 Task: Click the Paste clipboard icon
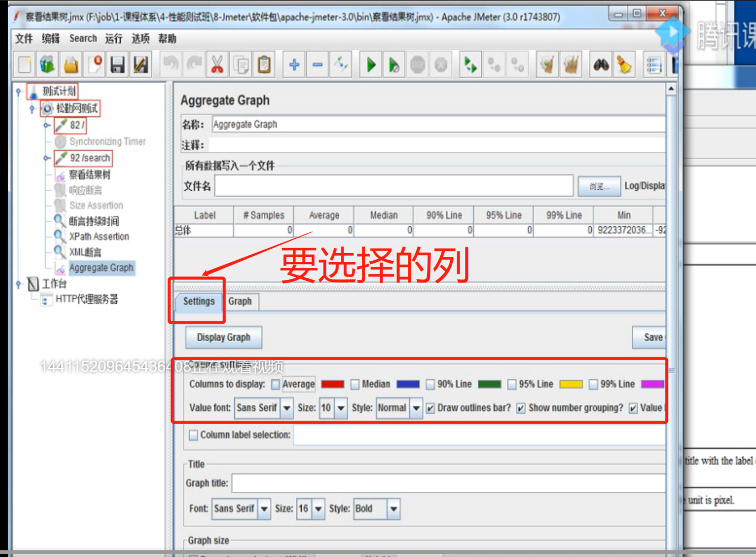click(x=264, y=65)
